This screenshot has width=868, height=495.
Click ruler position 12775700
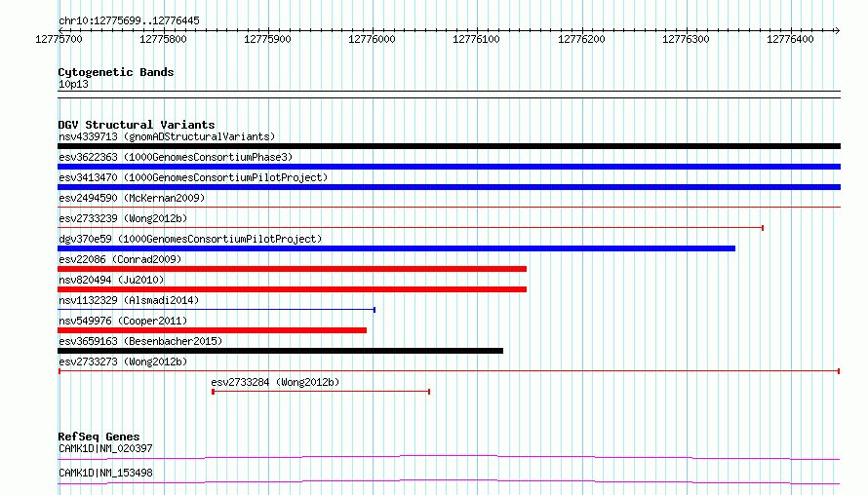tap(59, 39)
